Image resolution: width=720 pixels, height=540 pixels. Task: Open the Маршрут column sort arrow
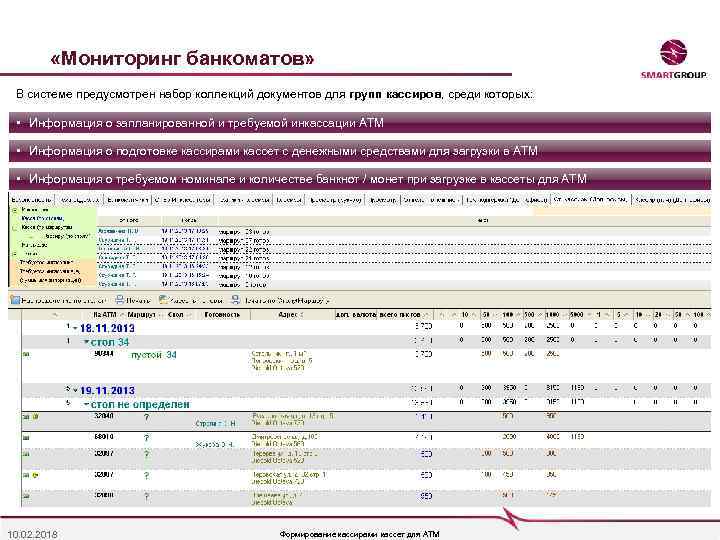point(160,315)
